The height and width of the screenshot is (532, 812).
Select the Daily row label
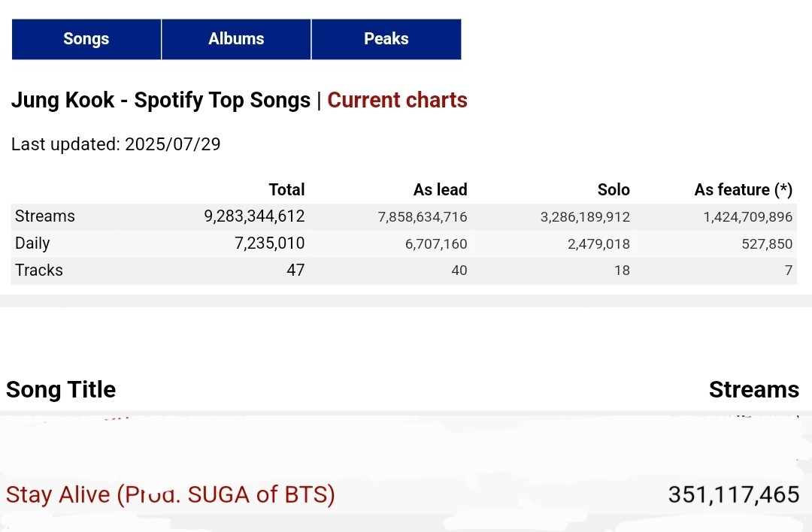coord(32,243)
